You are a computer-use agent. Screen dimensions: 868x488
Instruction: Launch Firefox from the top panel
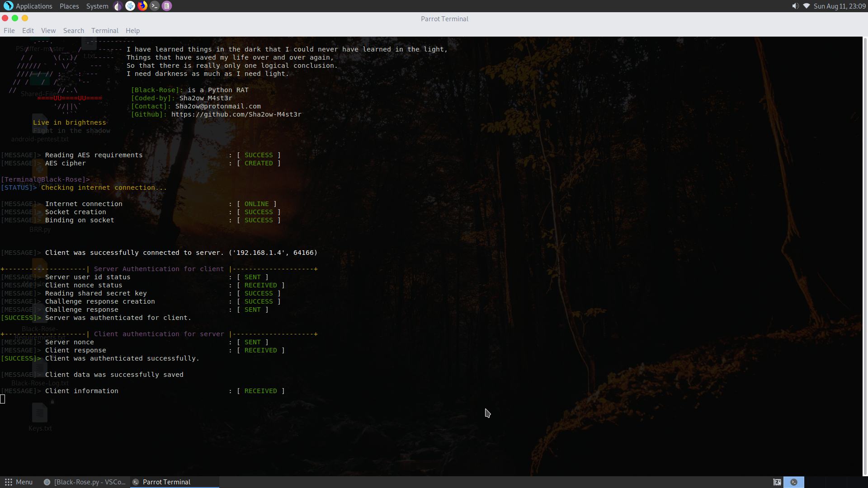pyautogui.click(x=142, y=6)
